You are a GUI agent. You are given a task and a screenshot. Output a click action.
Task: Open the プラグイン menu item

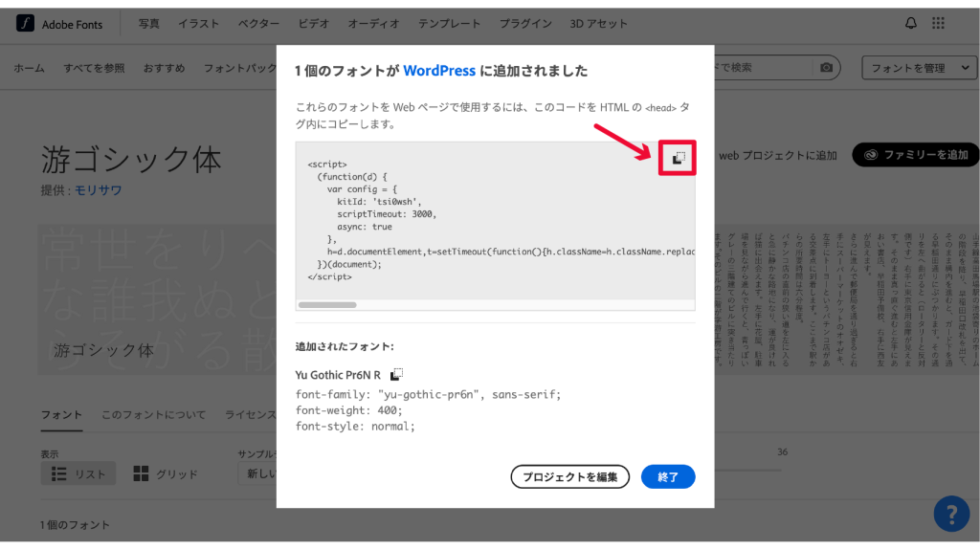pos(525,24)
